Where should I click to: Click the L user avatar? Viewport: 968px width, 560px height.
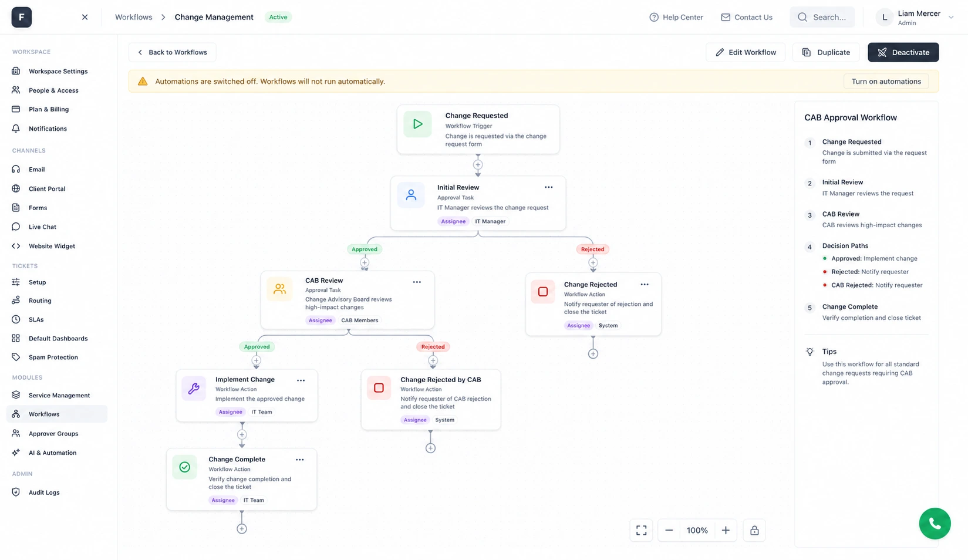point(885,18)
